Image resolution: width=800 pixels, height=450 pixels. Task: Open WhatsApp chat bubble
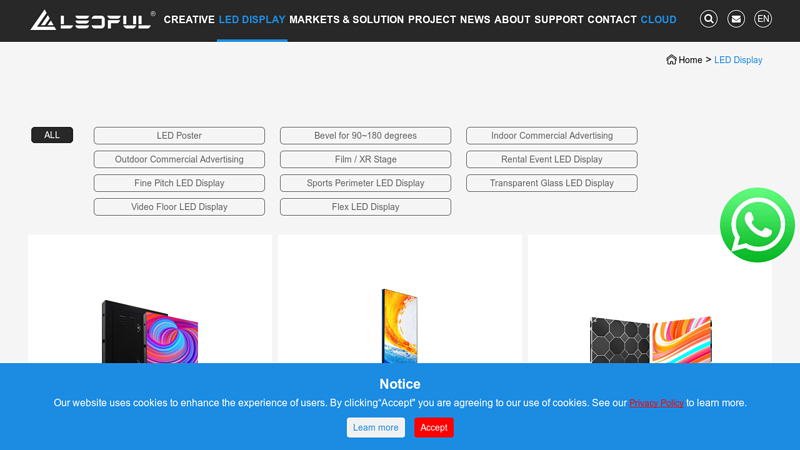click(757, 225)
